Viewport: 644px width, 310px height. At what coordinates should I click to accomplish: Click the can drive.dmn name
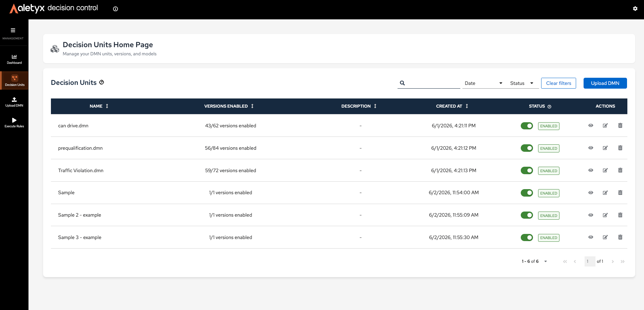point(73,126)
